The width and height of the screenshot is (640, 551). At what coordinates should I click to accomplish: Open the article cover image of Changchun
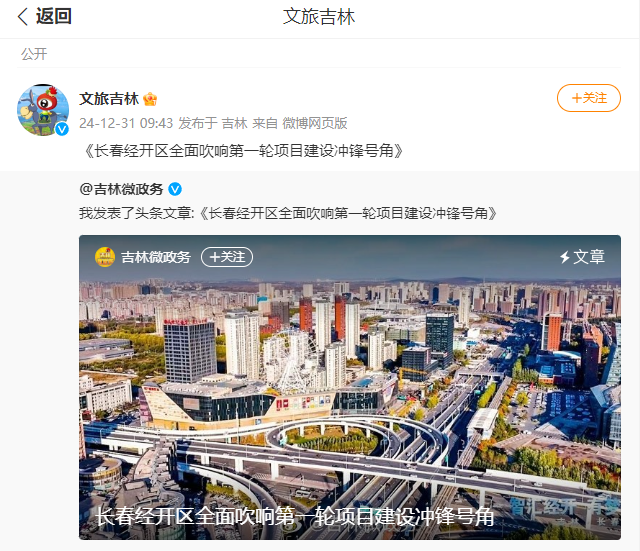pos(350,387)
